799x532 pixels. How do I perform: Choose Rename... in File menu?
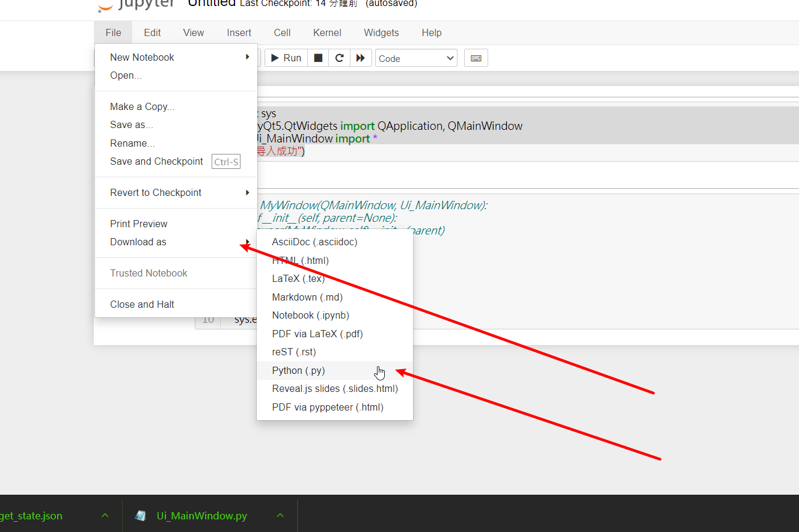coord(176,143)
